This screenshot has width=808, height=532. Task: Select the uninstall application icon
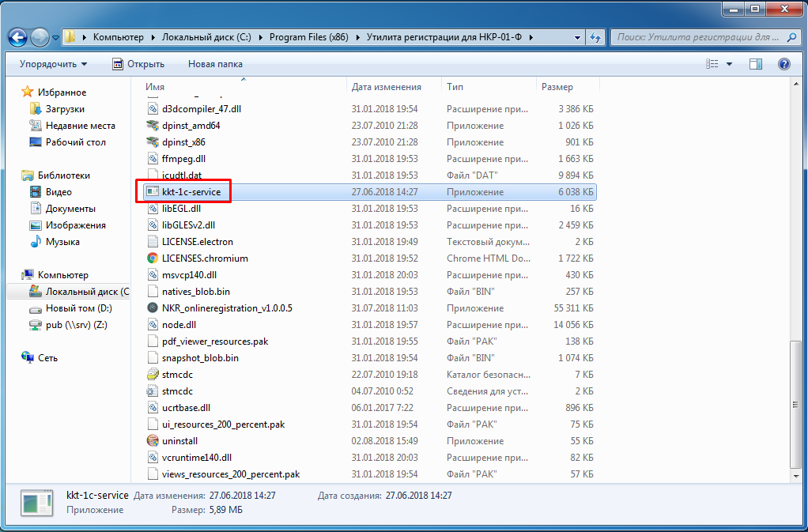153,441
